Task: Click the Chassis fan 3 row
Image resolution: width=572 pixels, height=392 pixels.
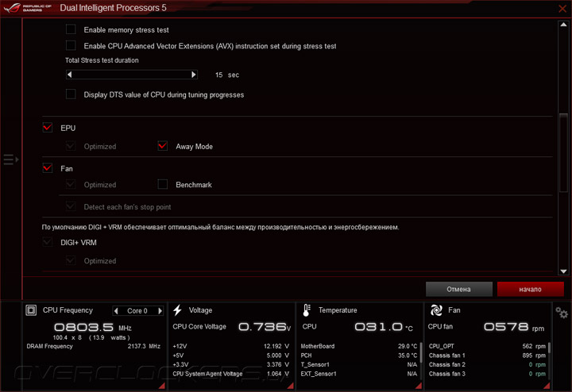Action: pyautogui.click(x=487, y=374)
